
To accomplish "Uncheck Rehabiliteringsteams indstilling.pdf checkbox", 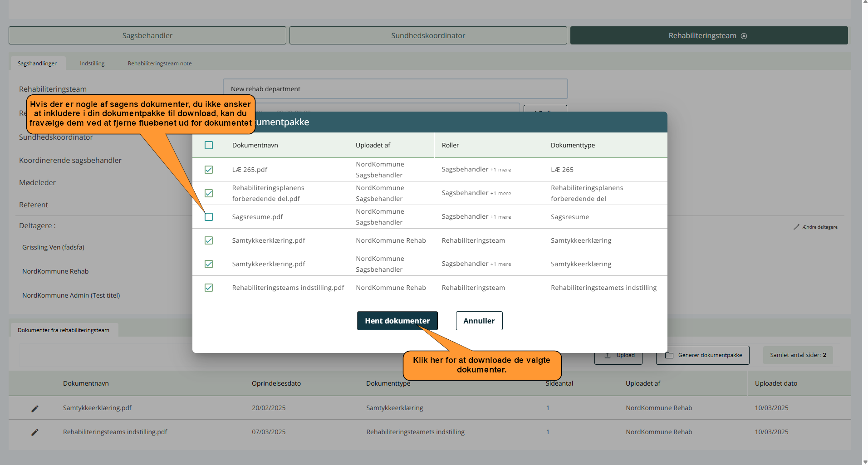I will [x=209, y=288].
